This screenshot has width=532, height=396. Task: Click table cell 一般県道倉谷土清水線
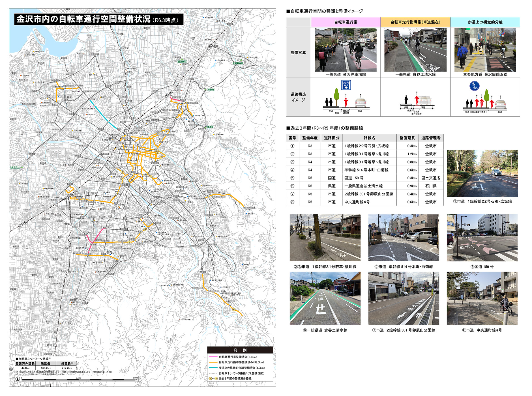(369, 186)
